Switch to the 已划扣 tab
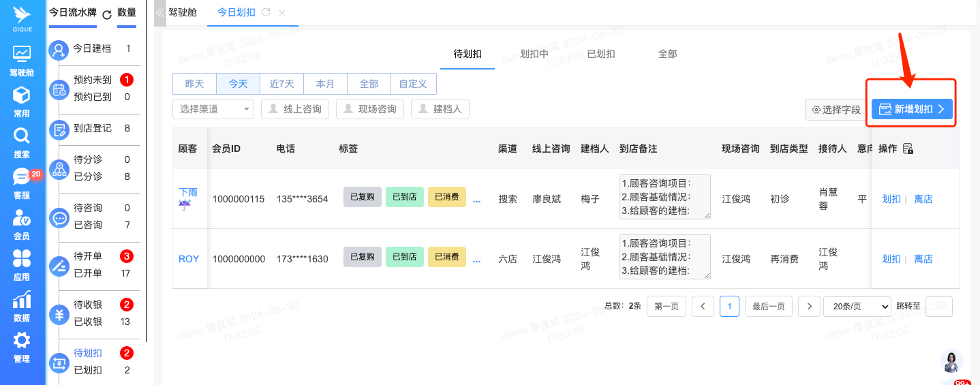Viewport: 980px width, 385px height. point(601,54)
